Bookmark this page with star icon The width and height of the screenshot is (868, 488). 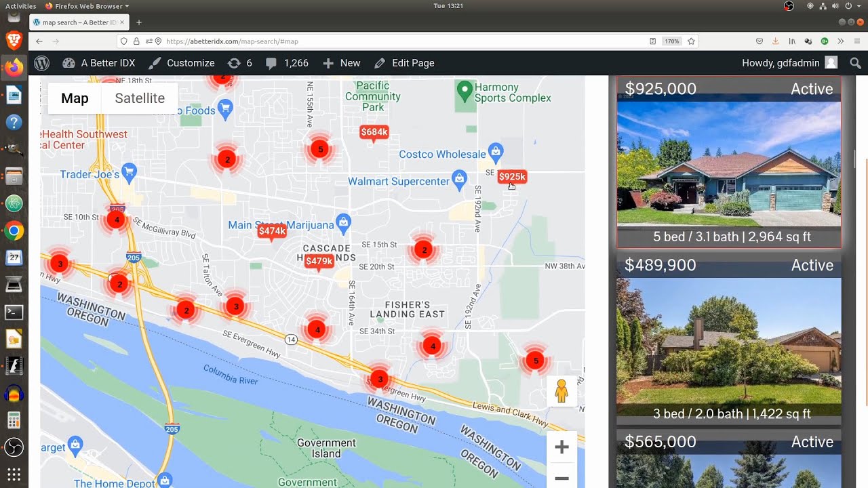pos(691,41)
